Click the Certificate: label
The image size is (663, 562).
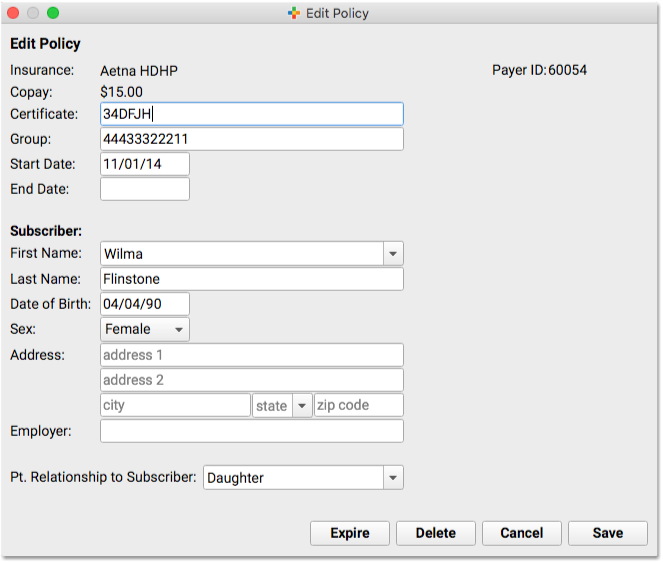[x=44, y=114]
